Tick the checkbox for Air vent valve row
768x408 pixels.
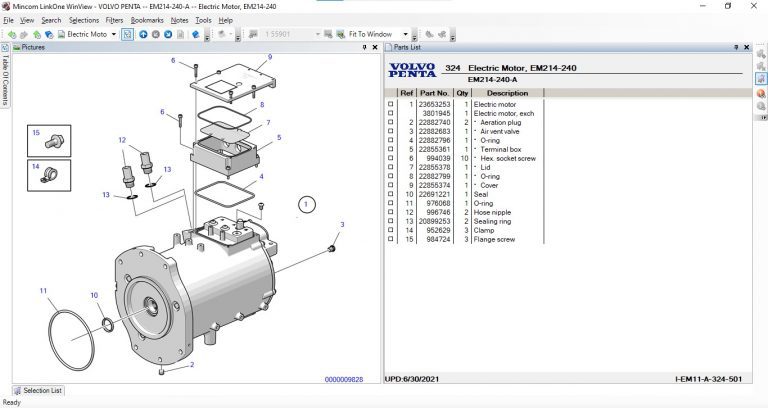coord(390,131)
